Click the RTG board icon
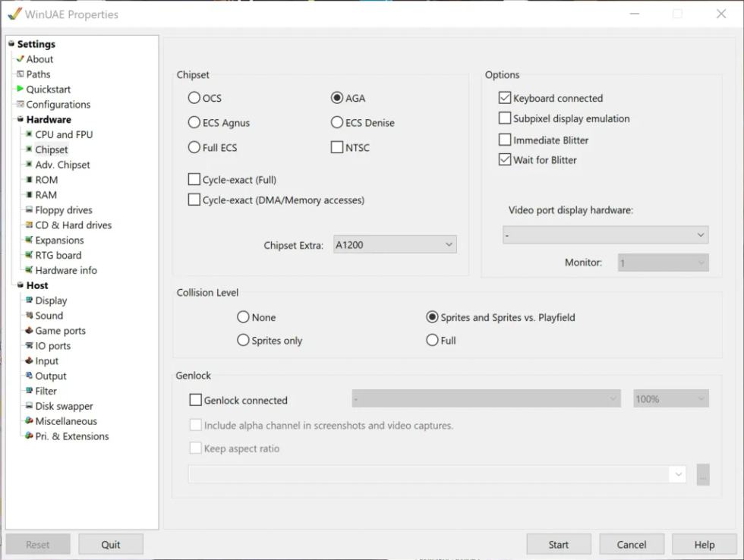The image size is (744, 560). [29, 255]
